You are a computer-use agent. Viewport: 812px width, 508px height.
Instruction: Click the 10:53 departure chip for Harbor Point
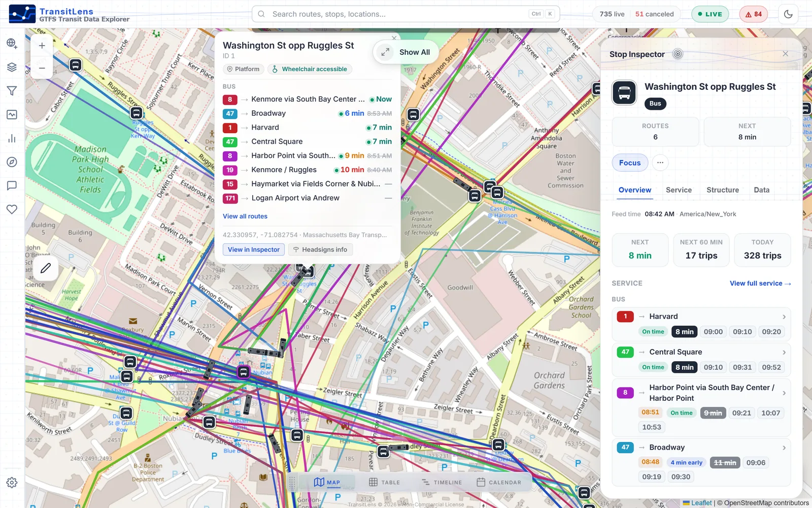click(652, 427)
